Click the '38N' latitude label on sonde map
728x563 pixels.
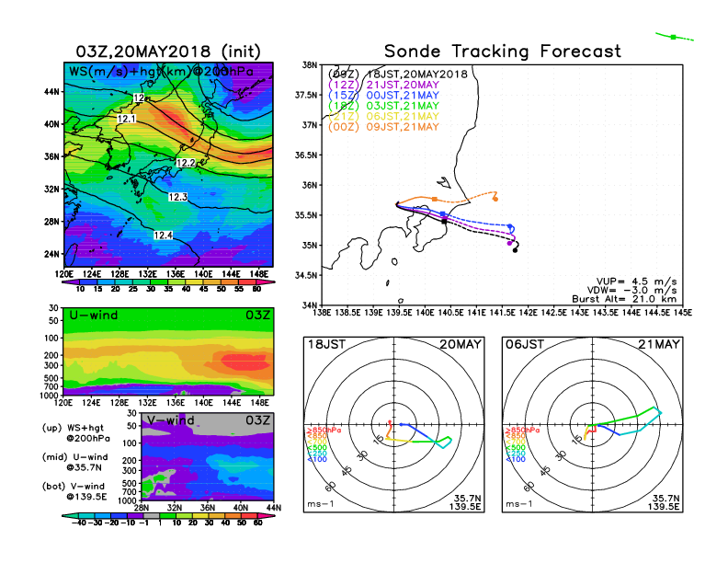pos(310,65)
